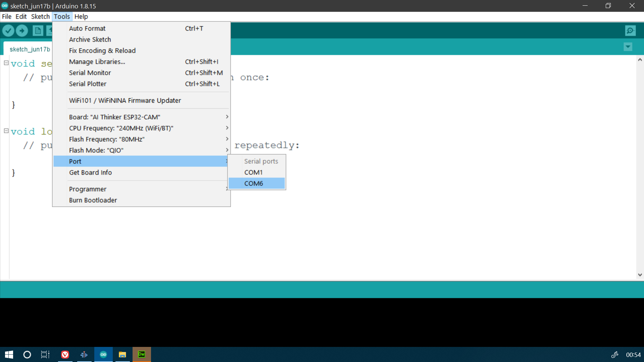The image size is (644, 362).
Task: Open File Explorer from the taskbar
Action: (x=122, y=355)
